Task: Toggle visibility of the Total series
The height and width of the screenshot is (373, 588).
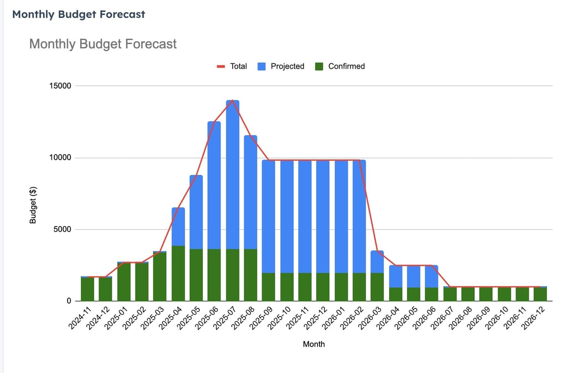Action: coord(230,66)
